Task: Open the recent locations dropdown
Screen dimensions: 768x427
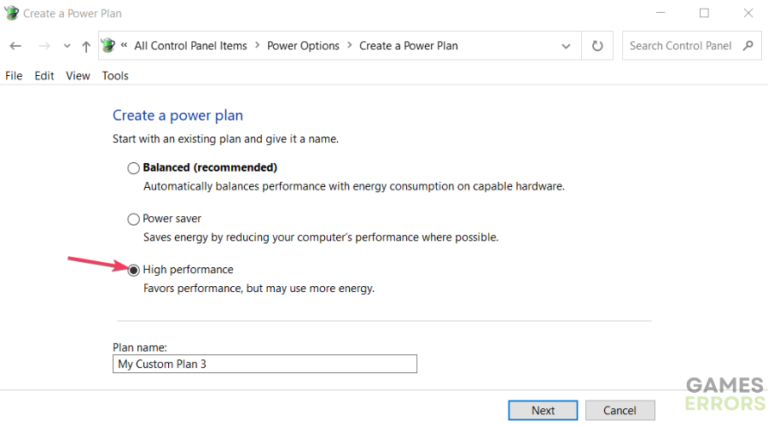Action: pos(67,46)
